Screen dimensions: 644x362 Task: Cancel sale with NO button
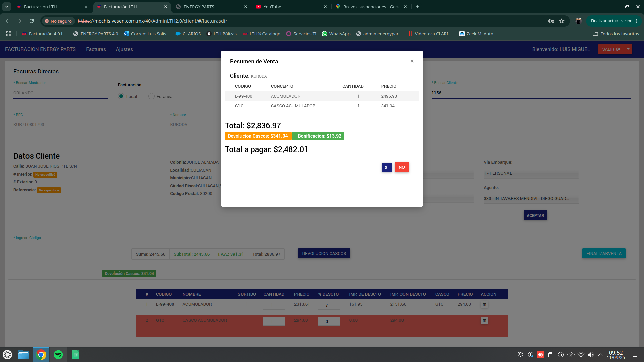[x=401, y=167]
